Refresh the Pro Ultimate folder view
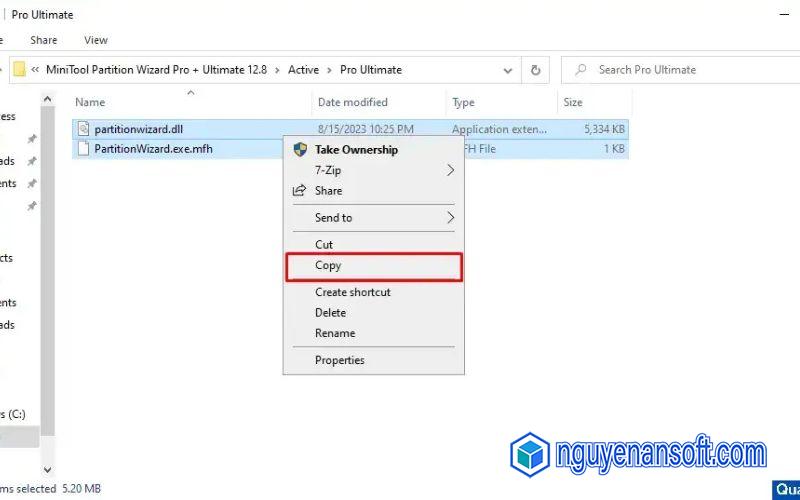 pos(535,70)
